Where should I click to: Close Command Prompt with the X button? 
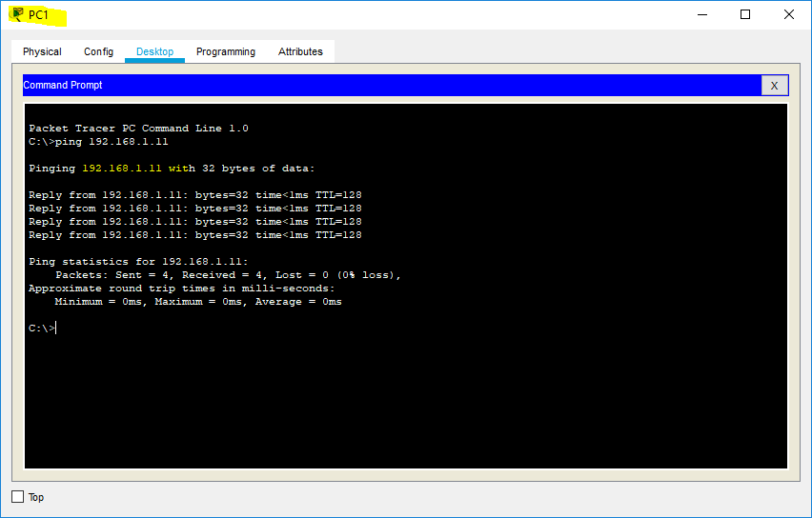pos(774,86)
